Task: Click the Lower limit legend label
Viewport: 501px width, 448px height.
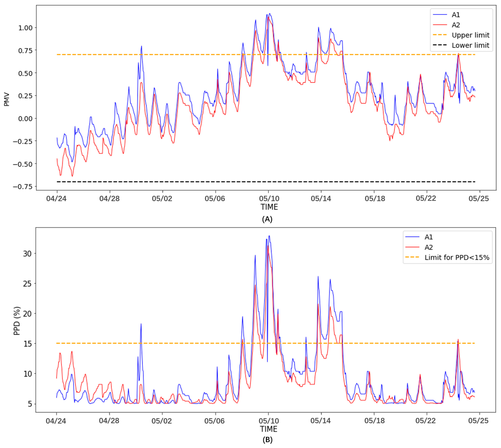Action: (x=470, y=46)
